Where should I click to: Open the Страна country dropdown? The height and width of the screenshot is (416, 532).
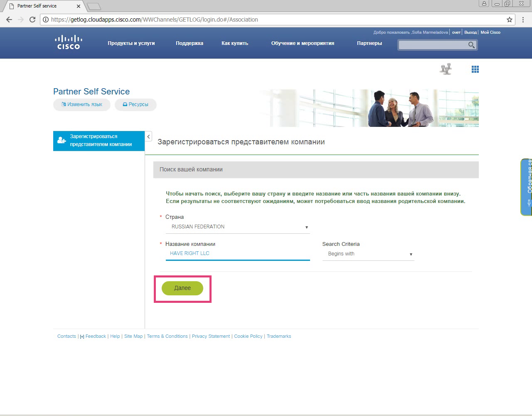click(238, 227)
